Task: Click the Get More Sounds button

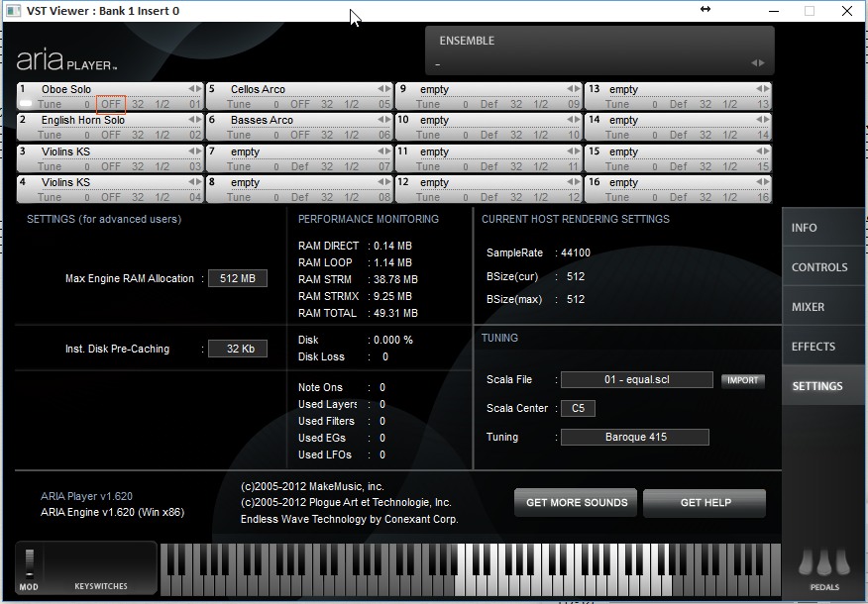Action: pos(576,503)
